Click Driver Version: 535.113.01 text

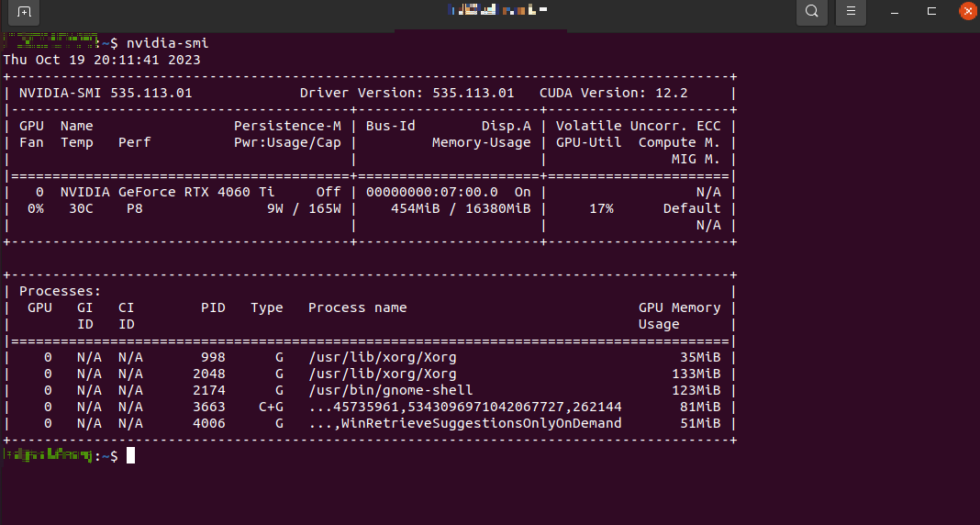click(406, 93)
